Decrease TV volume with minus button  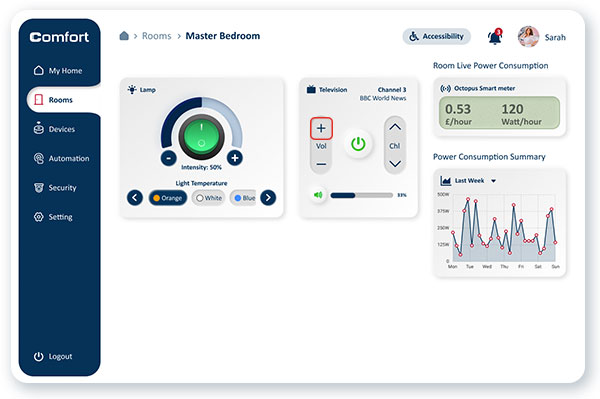(x=321, y=164)
